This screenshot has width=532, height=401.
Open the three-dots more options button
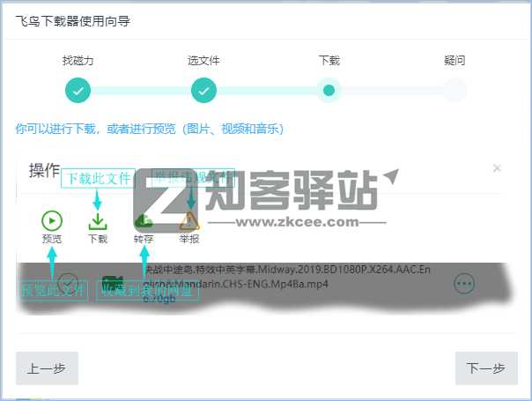464,283
